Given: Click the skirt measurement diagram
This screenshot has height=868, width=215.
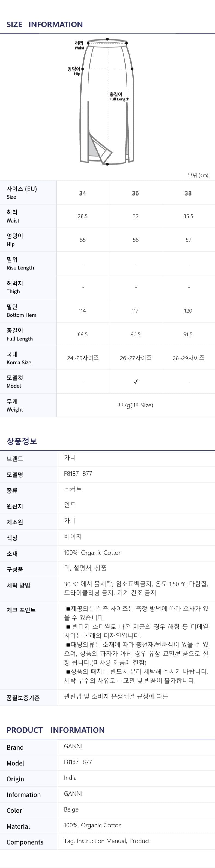Looking at the screenshot, I should click(107, 101).
